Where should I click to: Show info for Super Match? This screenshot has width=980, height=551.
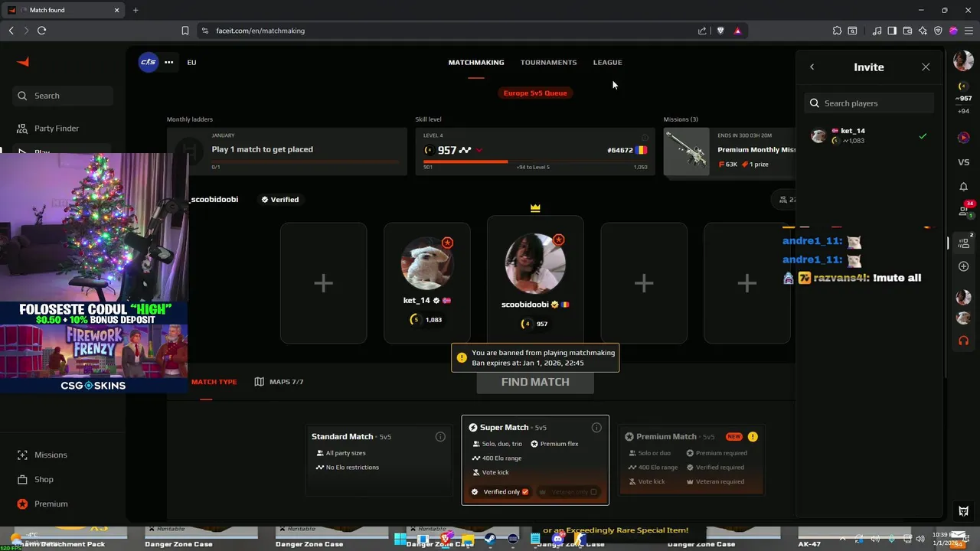click(x=596, y=428)
